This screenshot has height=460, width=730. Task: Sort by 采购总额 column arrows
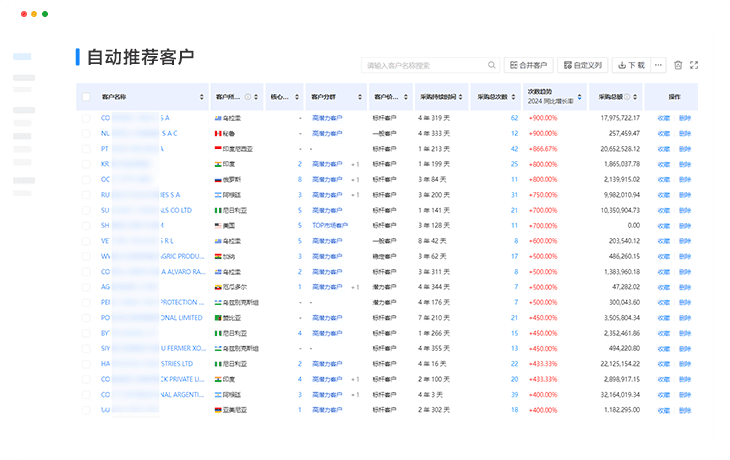click(x=635, y=97)
